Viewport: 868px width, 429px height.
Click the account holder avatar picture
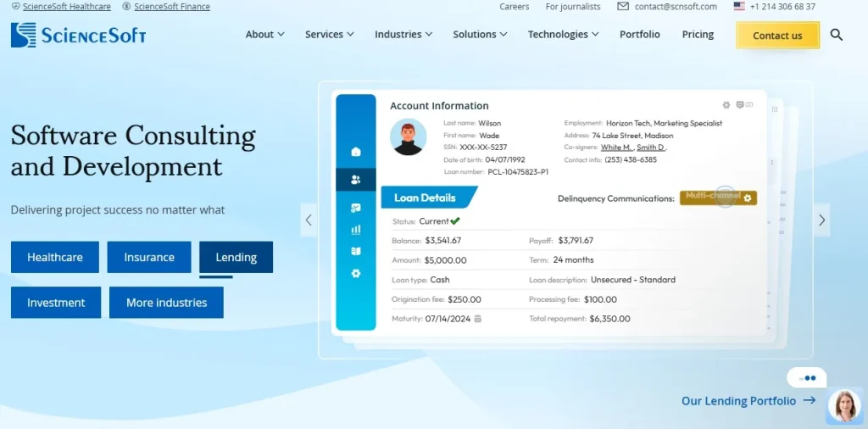[408, 136]
